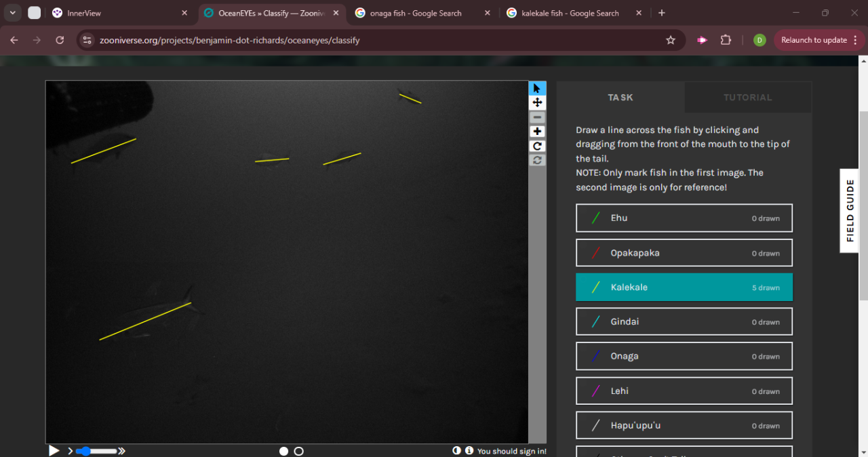Go forward in browser history
Screen dimensions: 868x457
(37, 40)
